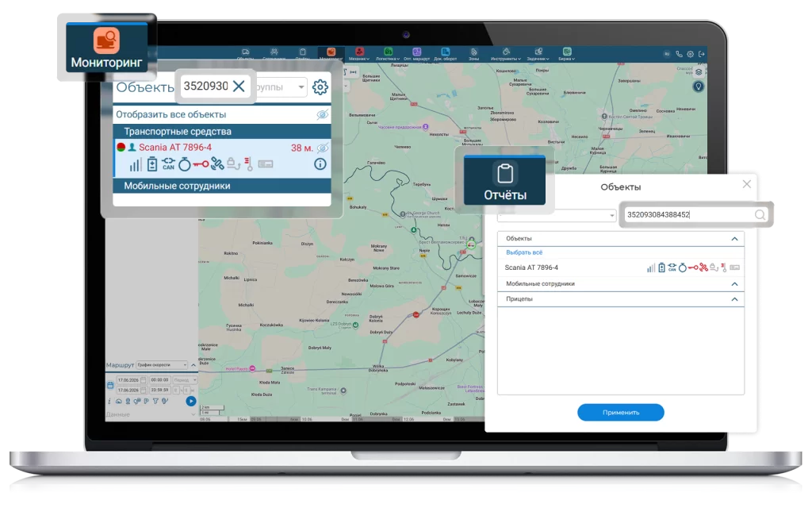This screenshot has height=508, width=812.
Task: Open the Логистика dropdown menu
Action: (388, 54)
